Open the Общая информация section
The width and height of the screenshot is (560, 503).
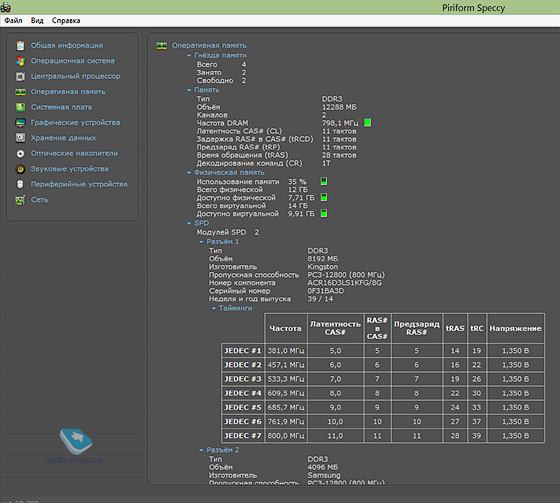[x=67, y=45]
